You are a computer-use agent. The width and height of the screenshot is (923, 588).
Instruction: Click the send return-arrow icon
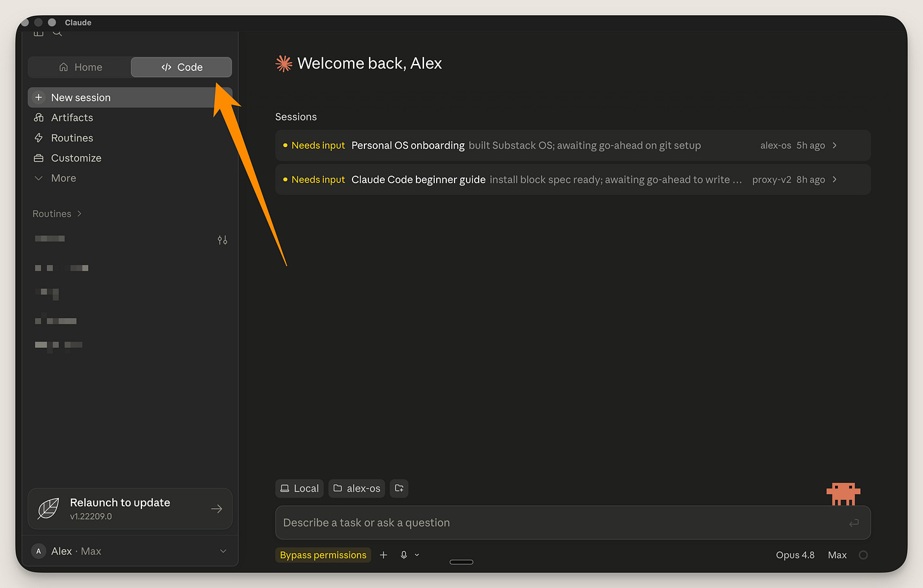tap(854, 523)
